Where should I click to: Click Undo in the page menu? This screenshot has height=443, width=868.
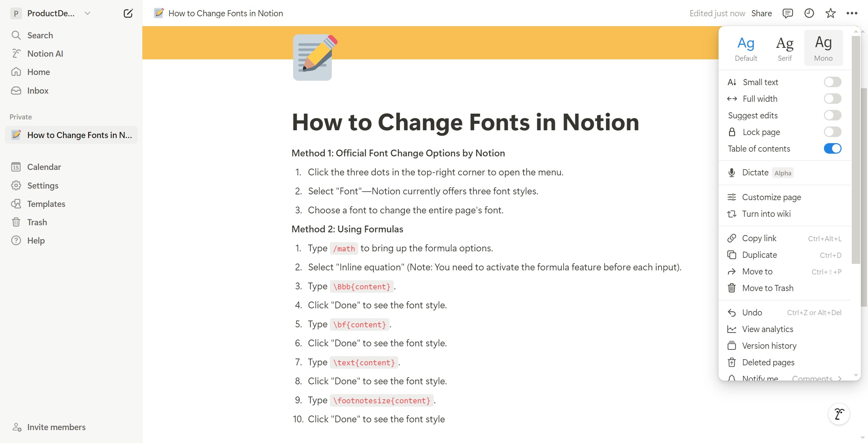tap(785, 312)
